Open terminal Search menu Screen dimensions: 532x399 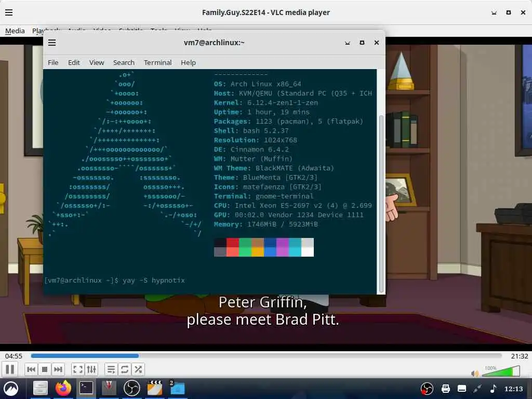[124, 62]
